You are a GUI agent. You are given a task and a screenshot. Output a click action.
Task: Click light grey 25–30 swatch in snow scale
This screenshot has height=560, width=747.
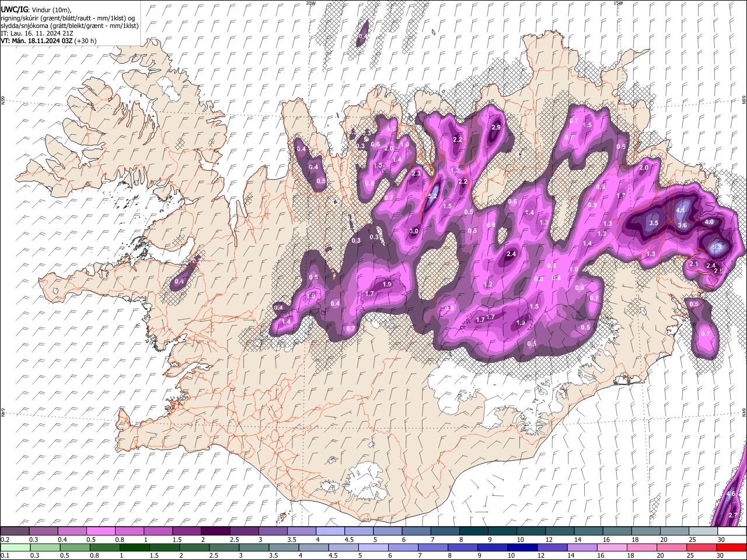(x=703, y=531)
